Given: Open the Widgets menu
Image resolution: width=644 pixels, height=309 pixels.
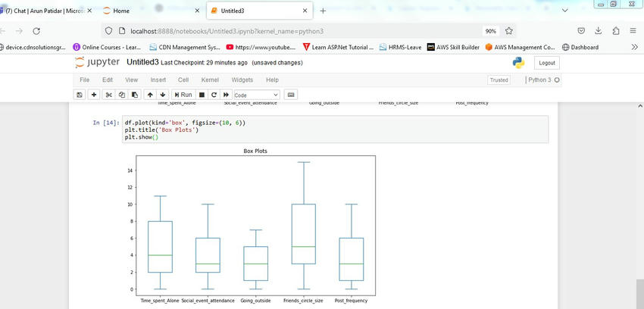Looking at the screenshot, I should (x=242, y=80).
